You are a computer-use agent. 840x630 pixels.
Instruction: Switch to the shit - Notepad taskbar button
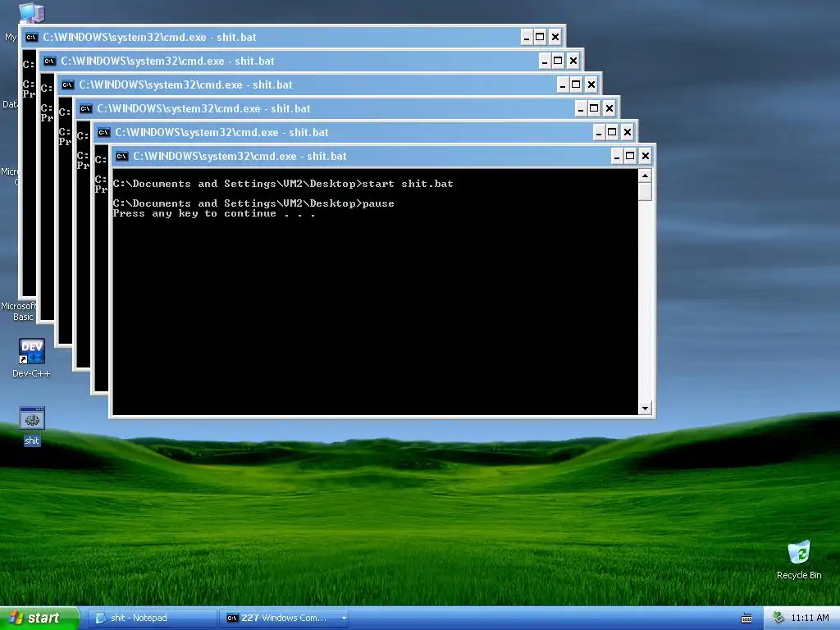[x=151, y=619]
